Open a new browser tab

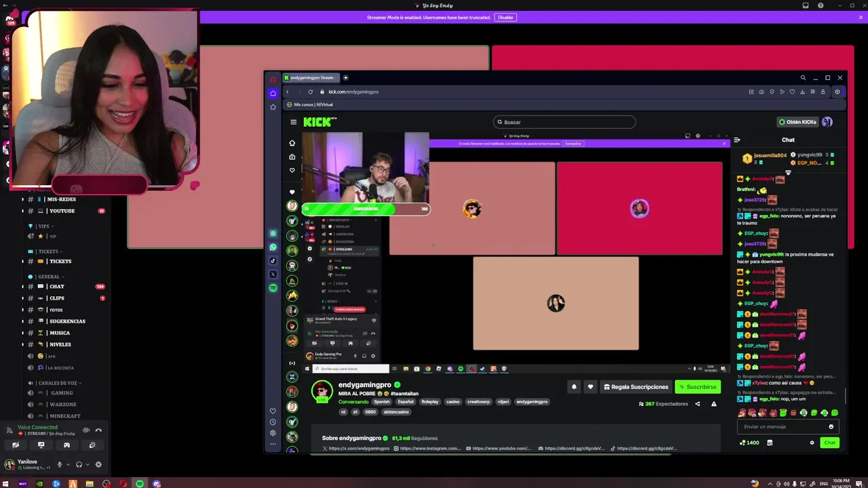[345, 78]
